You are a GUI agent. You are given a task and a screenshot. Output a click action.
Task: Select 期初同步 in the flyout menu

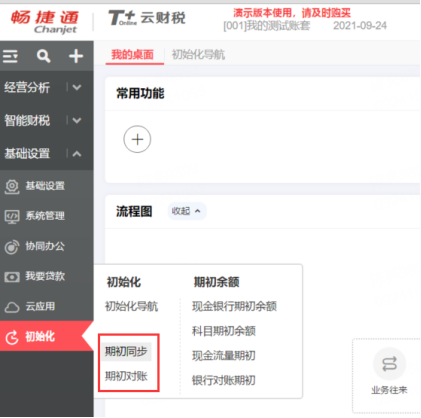coord(126,351)
